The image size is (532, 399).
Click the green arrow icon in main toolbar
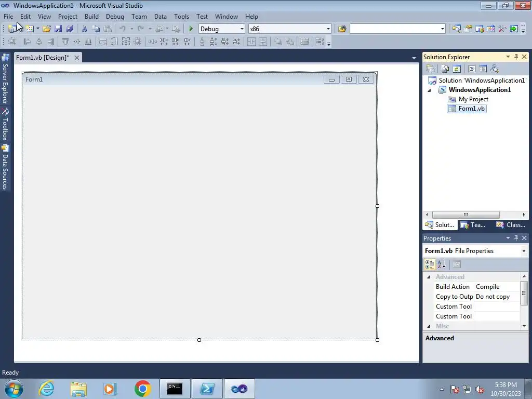[514, 29]
